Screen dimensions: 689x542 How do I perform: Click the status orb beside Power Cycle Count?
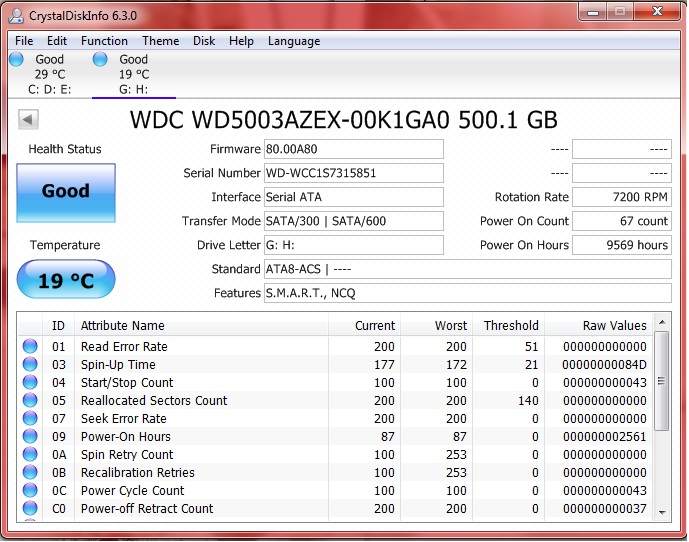click(x=30, y=491)
